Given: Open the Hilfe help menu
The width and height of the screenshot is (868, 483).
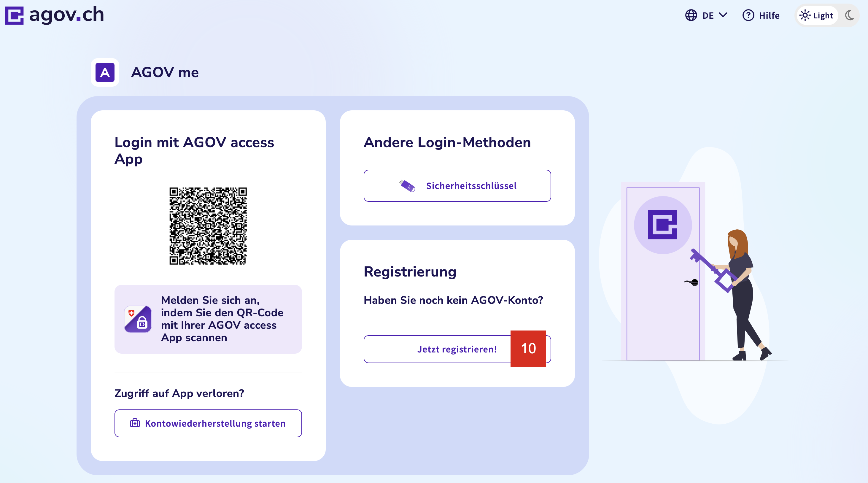Looking at the screenshot, I should (x=769, y=15).
